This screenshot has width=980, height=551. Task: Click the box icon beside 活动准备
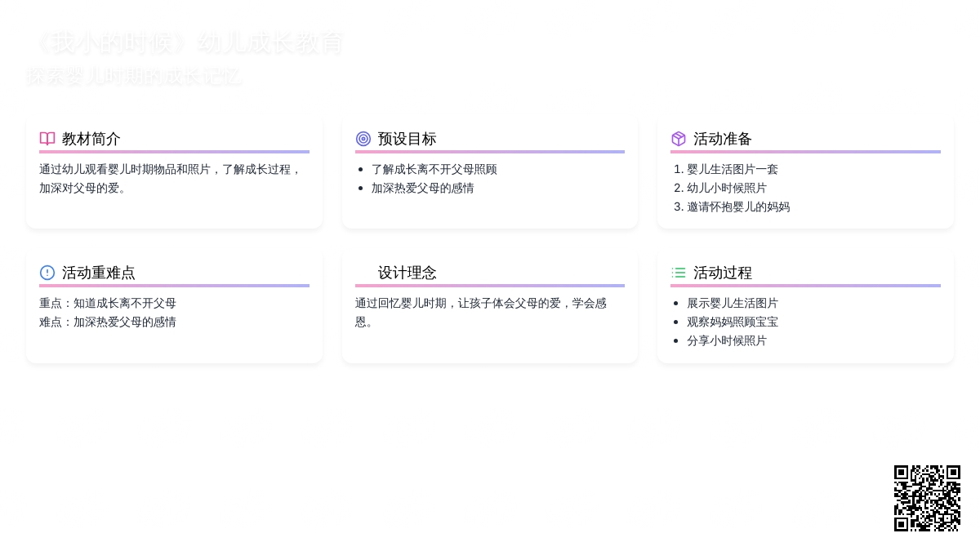(679, 139)
